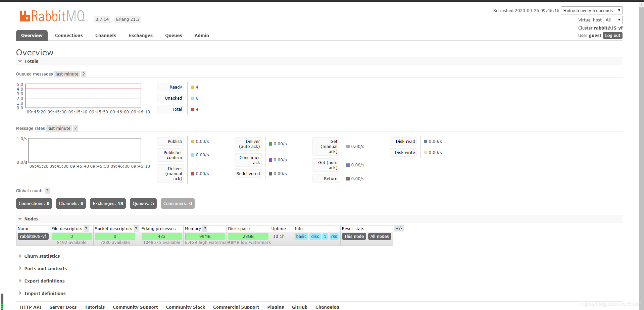This screenshot has height=310, width=644.
Task: Click the Disk space 28GB bar
Action: (x=248, y=237)
